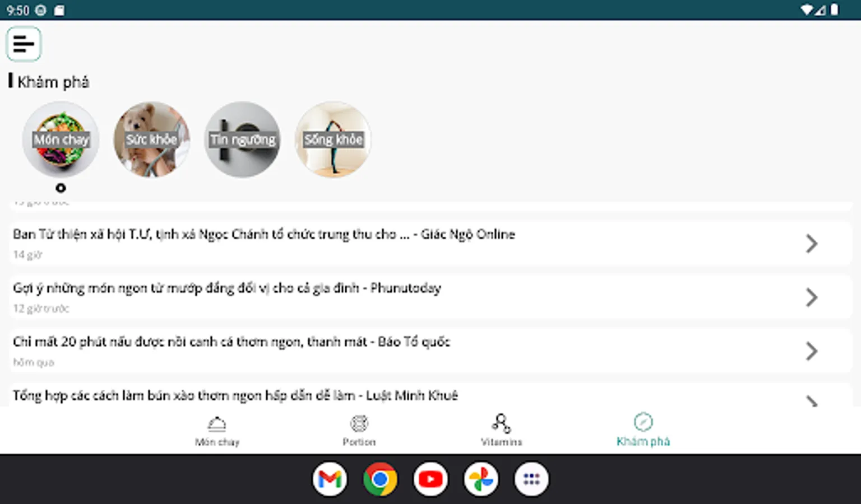Open the Portion section from bottom navigation
Image resolution: width=861 pixels, height=504 pixels.
click(x=359, y=428)
